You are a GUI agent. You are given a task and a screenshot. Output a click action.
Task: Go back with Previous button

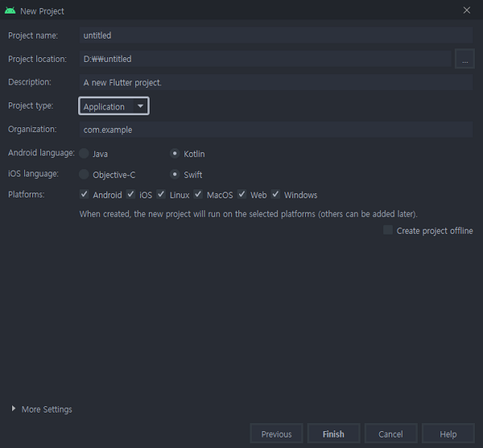276,433
